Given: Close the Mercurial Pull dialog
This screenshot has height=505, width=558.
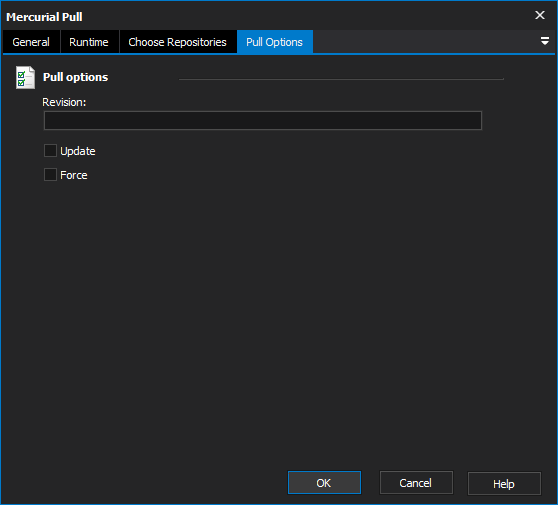Looking at the screenshot, I should [540, 15].
